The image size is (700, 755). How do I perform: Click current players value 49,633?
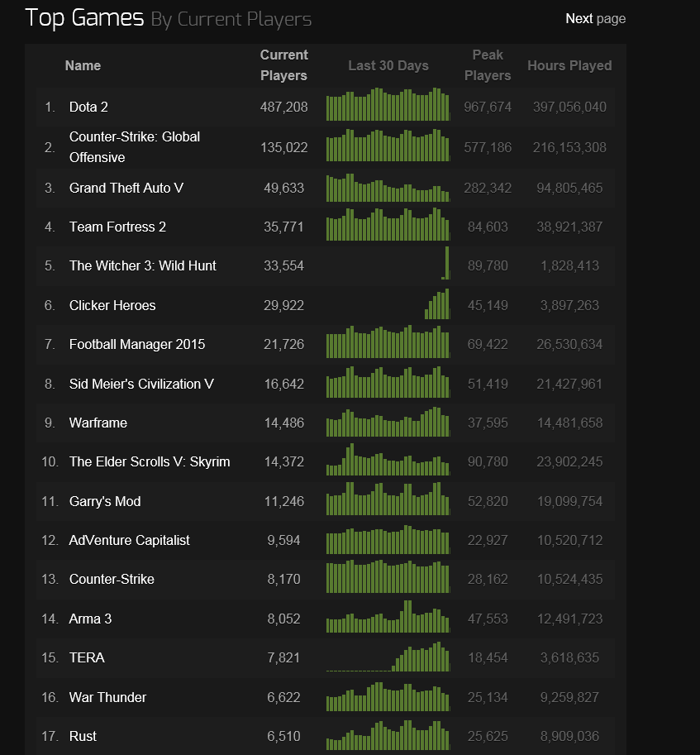click(x=283, y=188)
